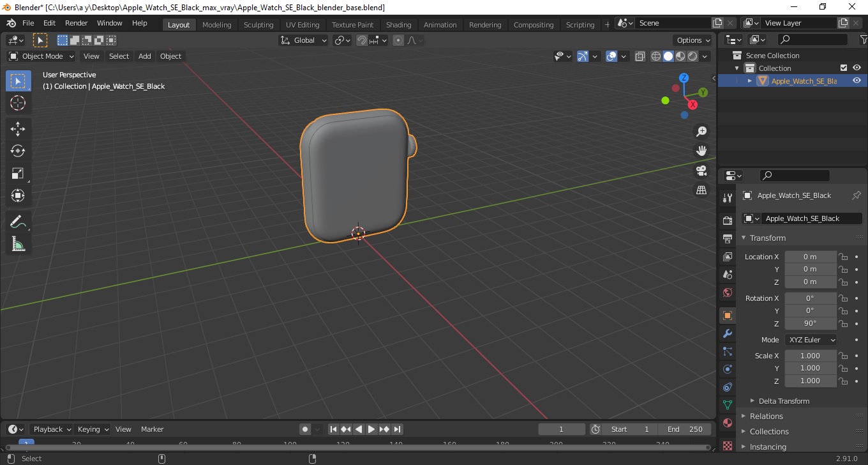
Task: Click the pin icon next to Apple_Watch_SE_Black
Action: point(857,195)
